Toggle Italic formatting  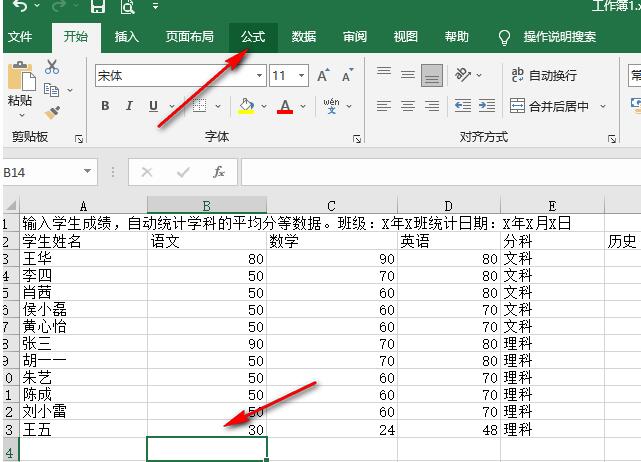tap(129, 106)
